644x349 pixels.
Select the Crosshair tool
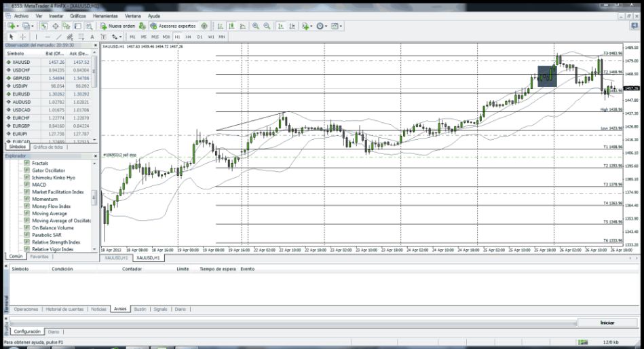tap(23, 37)
